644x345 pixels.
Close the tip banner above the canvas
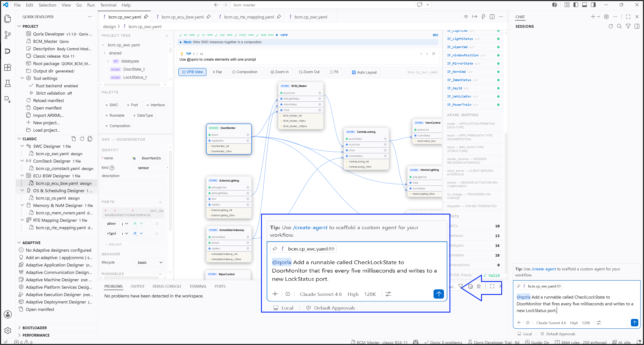(434, 54)
